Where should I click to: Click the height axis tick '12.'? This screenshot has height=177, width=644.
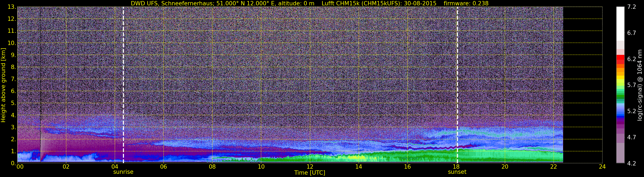(12, 19)
